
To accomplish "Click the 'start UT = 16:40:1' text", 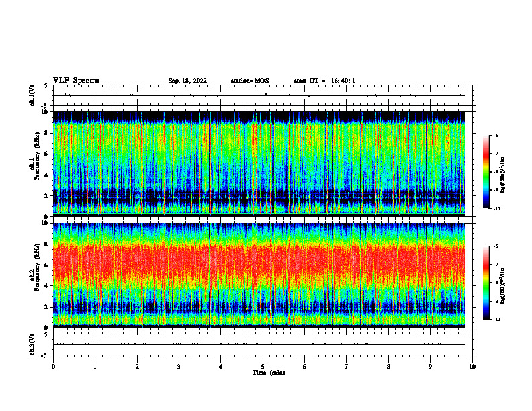I will (x=324, y=81).
